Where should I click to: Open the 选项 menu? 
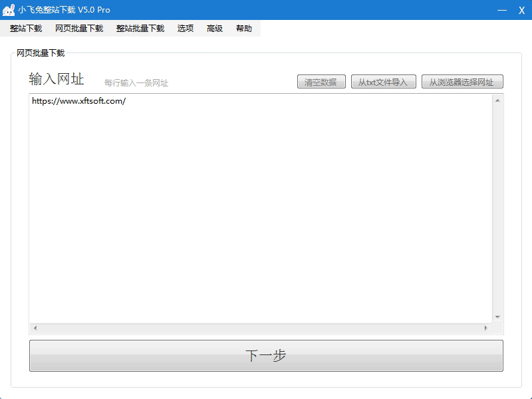coord(186,29)
